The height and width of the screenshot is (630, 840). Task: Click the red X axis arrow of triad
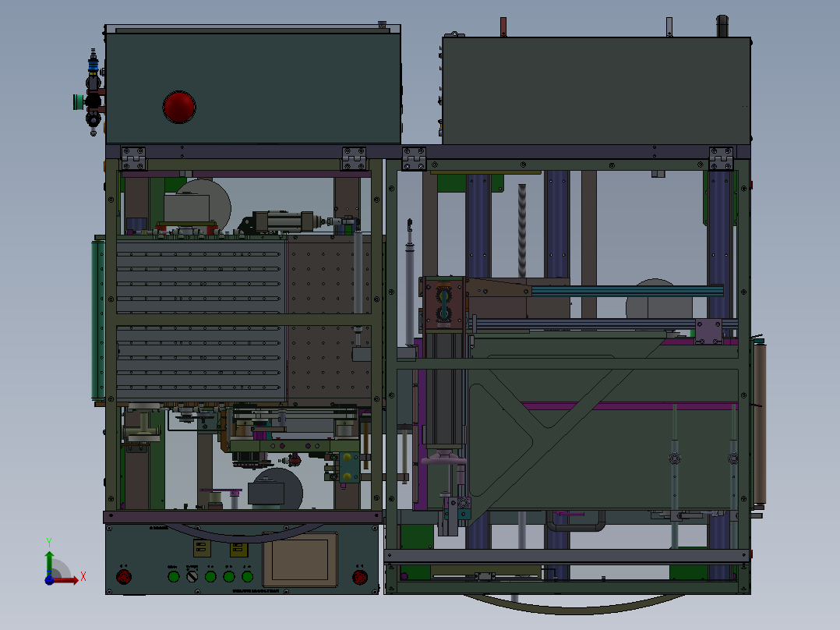pyautogui.click(x=65, y=579)
